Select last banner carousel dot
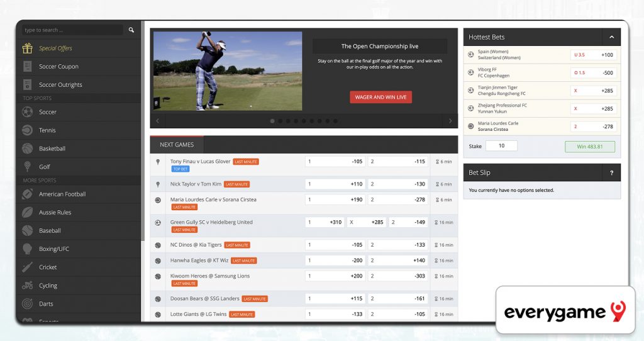Screen dimensions: 644x341 point(336,121)
